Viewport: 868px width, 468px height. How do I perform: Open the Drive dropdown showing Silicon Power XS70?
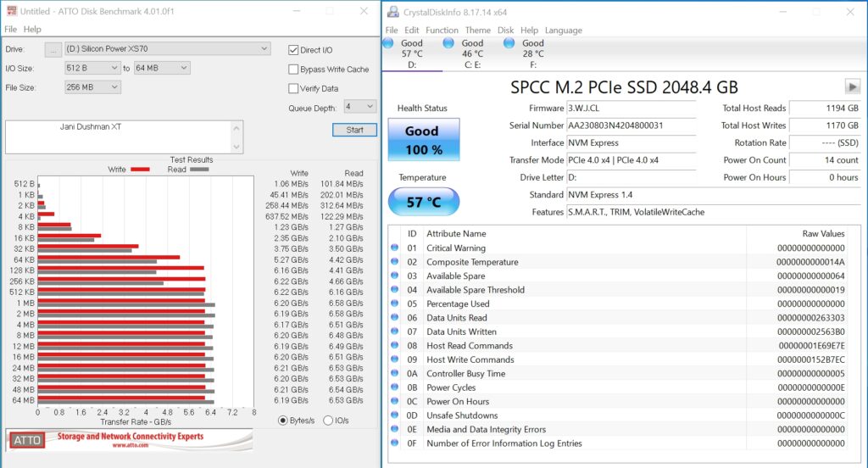168,48
